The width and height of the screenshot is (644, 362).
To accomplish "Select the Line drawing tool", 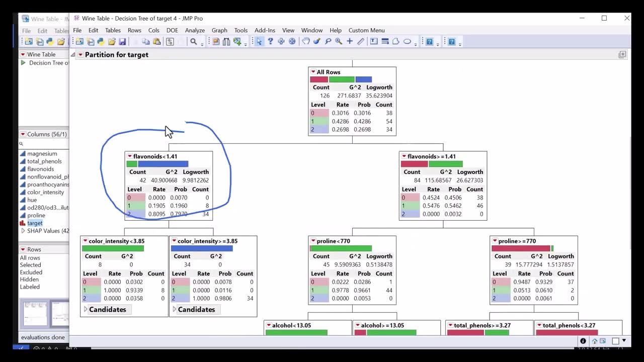I will pyautogui.click(x=385, y=42).
